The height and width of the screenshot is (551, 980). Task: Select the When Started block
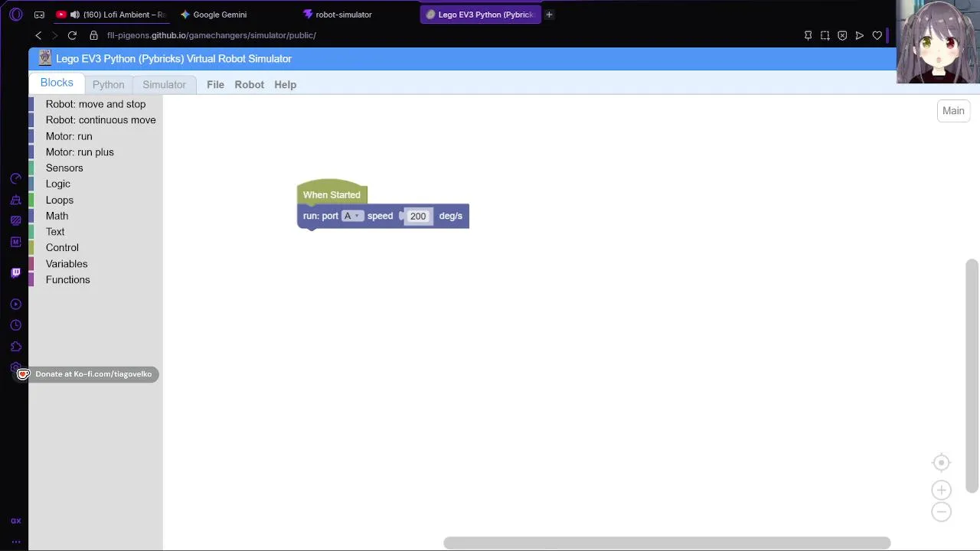click(332, 194)
